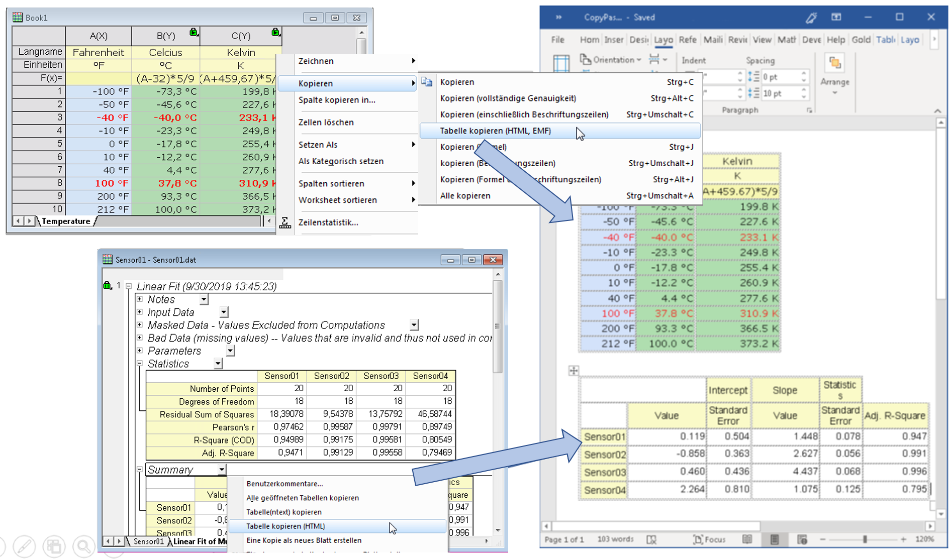Click Word's vertical scrollbar down arrow

click(941, 514)
